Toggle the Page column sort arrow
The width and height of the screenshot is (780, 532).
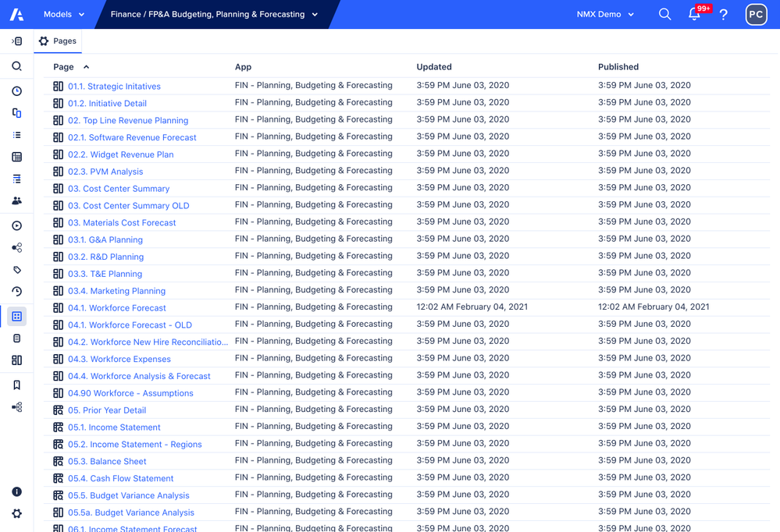(85, 66)
